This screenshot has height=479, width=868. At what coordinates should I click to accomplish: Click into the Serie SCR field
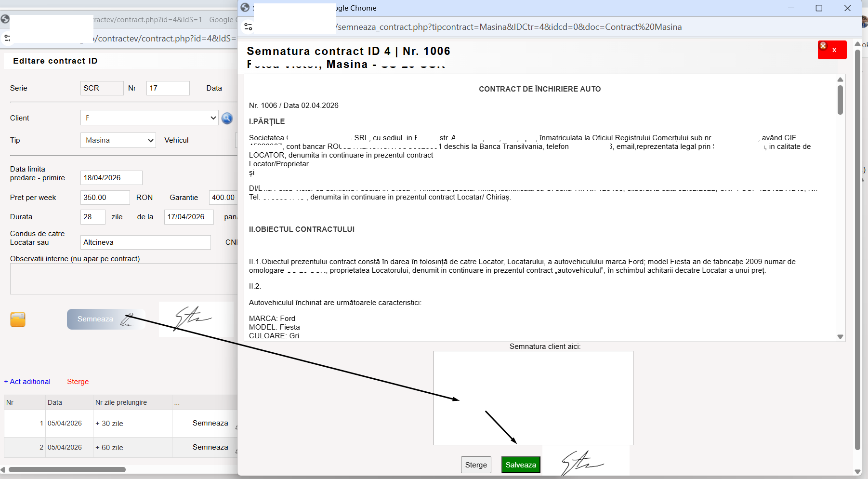coord(102,88)
